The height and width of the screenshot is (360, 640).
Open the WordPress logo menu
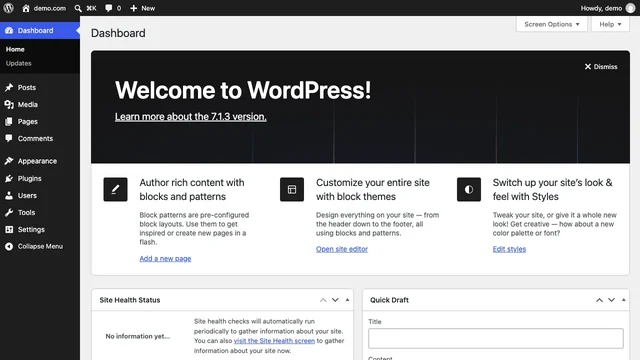(9, 8)
